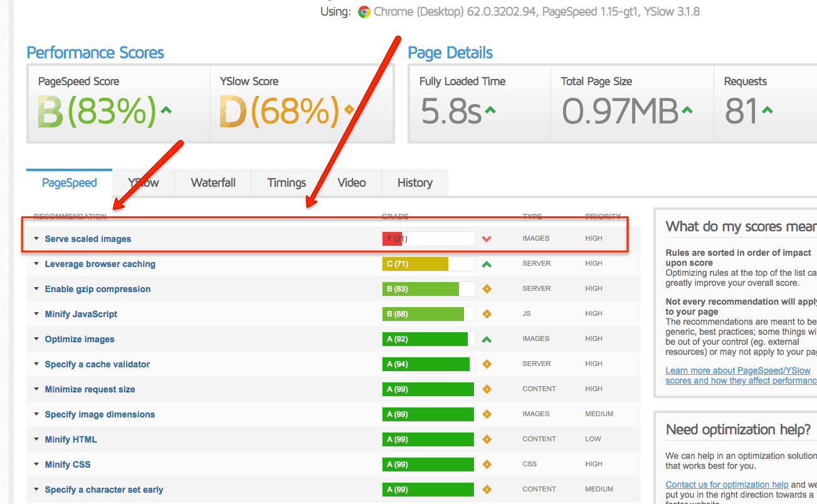
Task: Click Learn more about PageSpeed/YSlow scores link
Action: (740, 375)
